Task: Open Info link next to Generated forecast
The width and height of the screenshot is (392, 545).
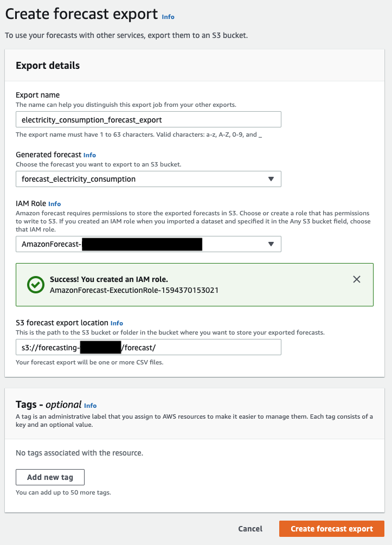Action: (x=89, y=155)
